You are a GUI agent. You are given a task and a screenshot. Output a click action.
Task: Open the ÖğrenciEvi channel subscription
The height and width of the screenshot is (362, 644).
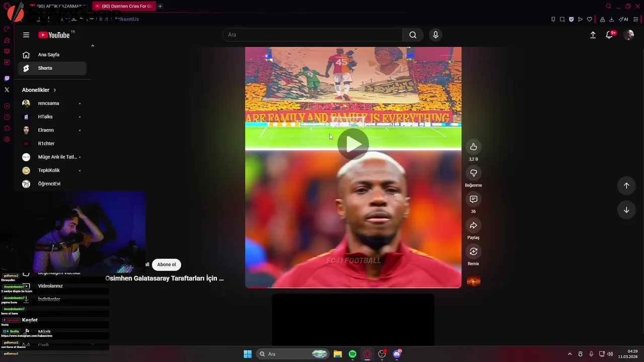(52, 184)
